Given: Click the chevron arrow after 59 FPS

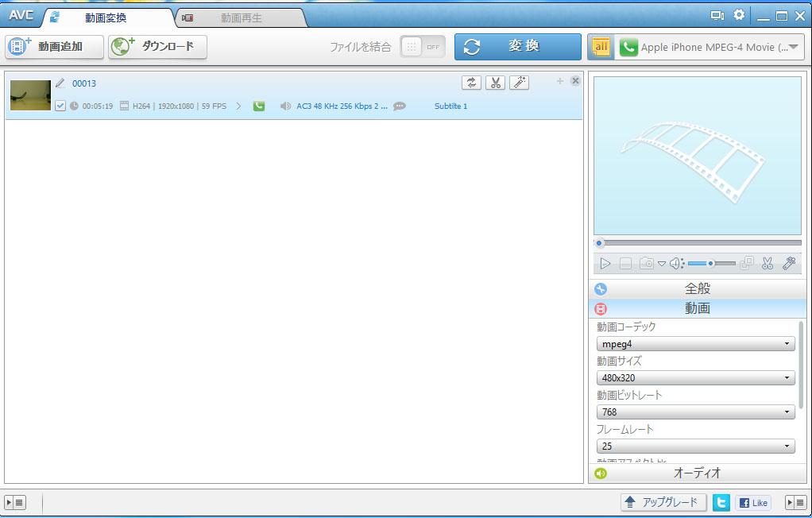Looking at the screenshot, I should [x=238, y=106].
